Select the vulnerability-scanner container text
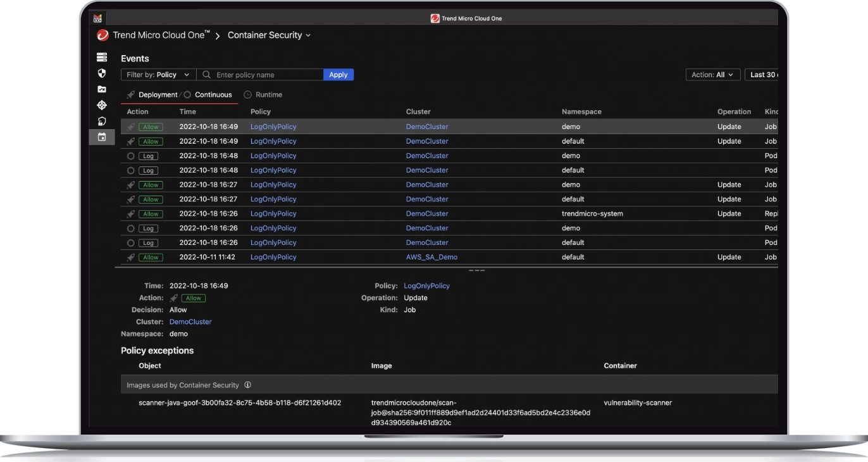868x462 pixels. click(638, 403)
